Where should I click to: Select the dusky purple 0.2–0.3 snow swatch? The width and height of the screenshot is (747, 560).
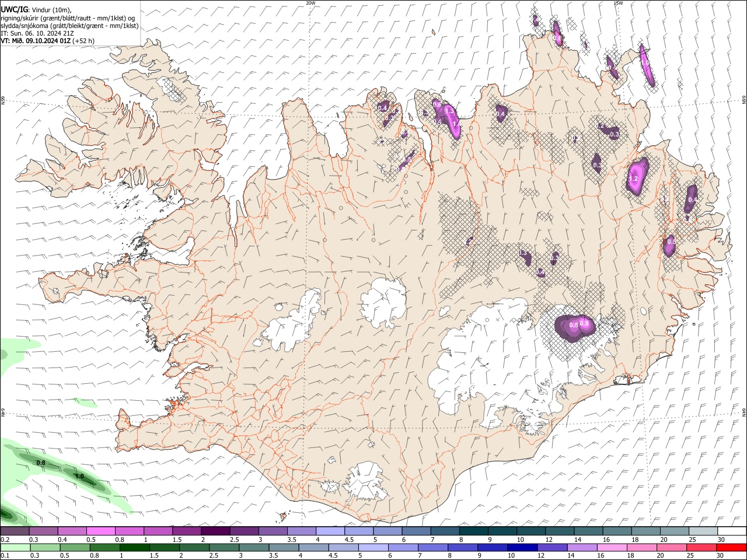point(15,531)
